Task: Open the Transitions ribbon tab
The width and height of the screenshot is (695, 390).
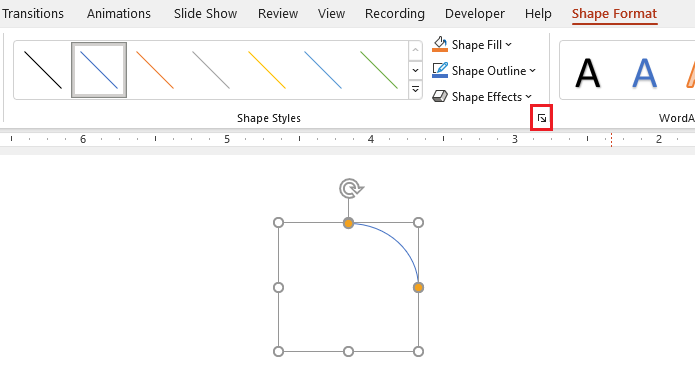Action: pyautogui.click(x=32, y=14)
